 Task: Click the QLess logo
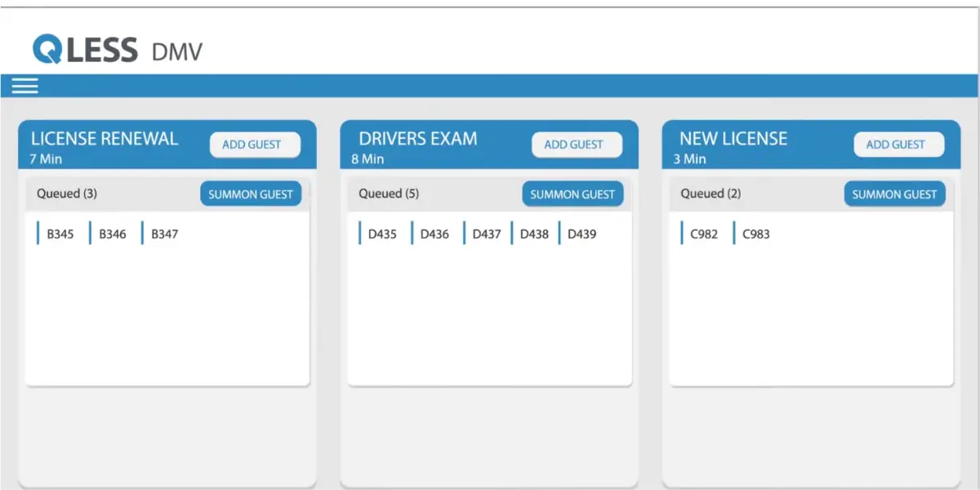[85, 50]
